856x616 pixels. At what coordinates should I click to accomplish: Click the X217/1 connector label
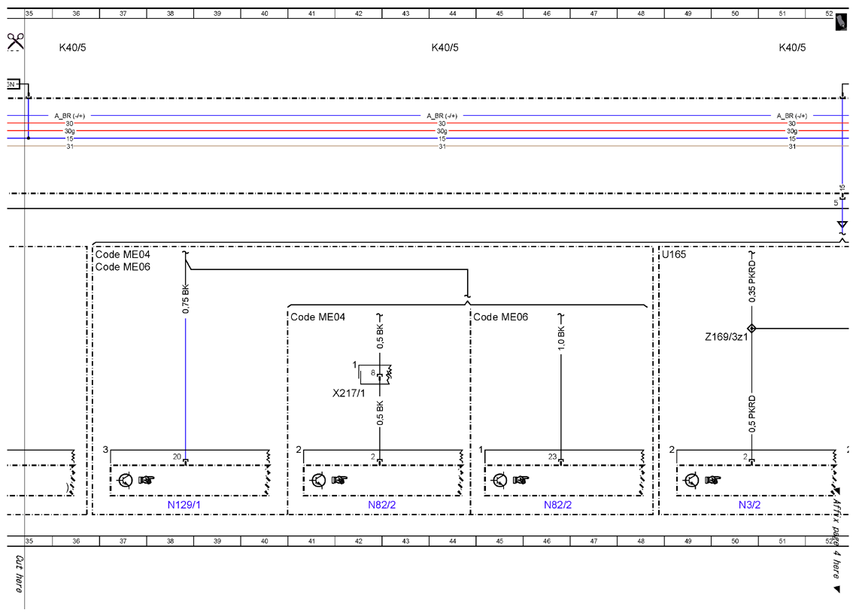349,393
